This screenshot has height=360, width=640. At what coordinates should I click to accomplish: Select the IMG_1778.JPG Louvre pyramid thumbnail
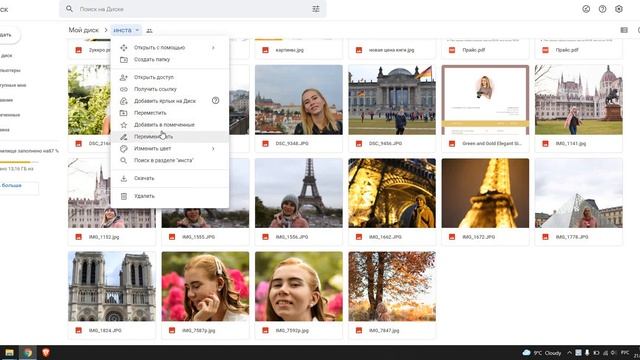(579, 193)
